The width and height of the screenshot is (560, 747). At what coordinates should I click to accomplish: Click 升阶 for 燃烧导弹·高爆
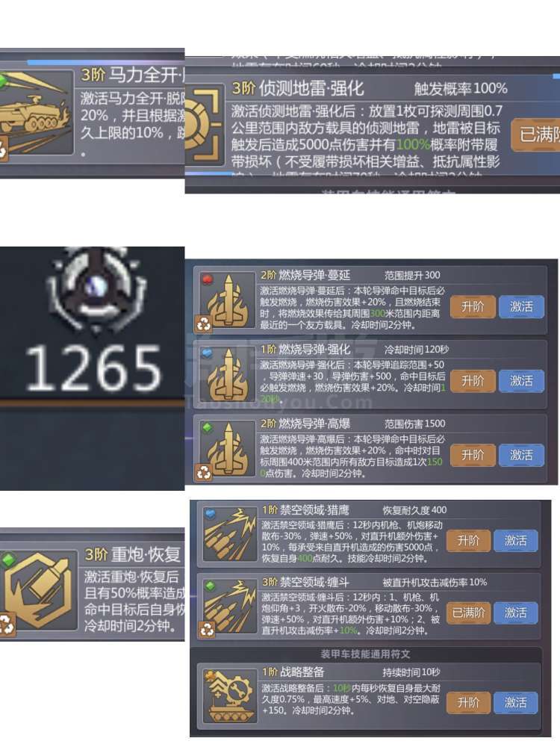(473, 456)
